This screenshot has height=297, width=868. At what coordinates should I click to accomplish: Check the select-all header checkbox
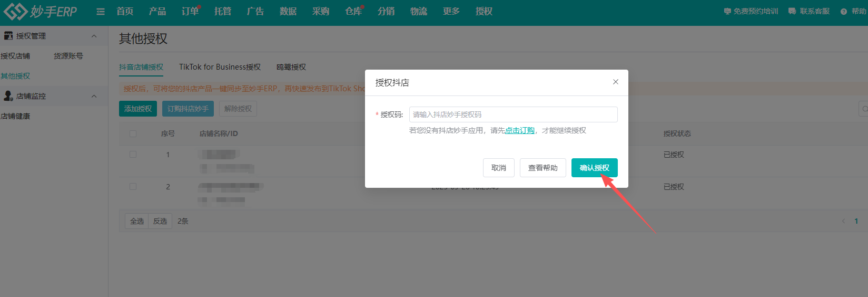point(133,133)
